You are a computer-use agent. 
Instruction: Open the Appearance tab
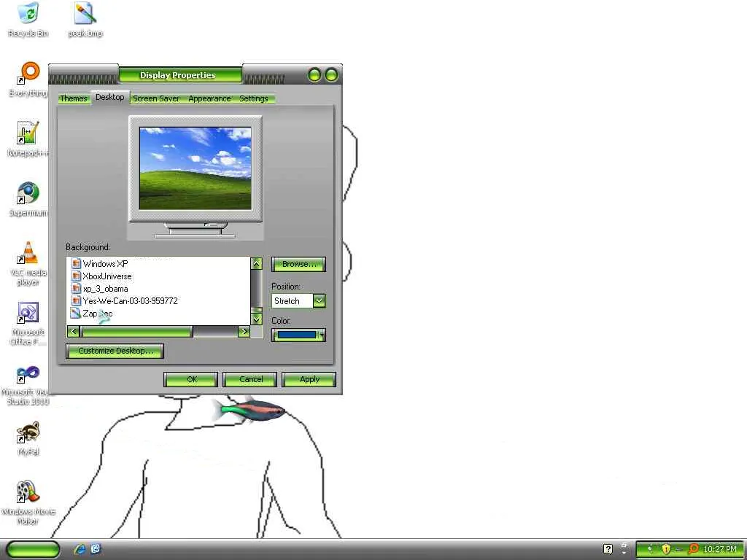tap(209, 98)
